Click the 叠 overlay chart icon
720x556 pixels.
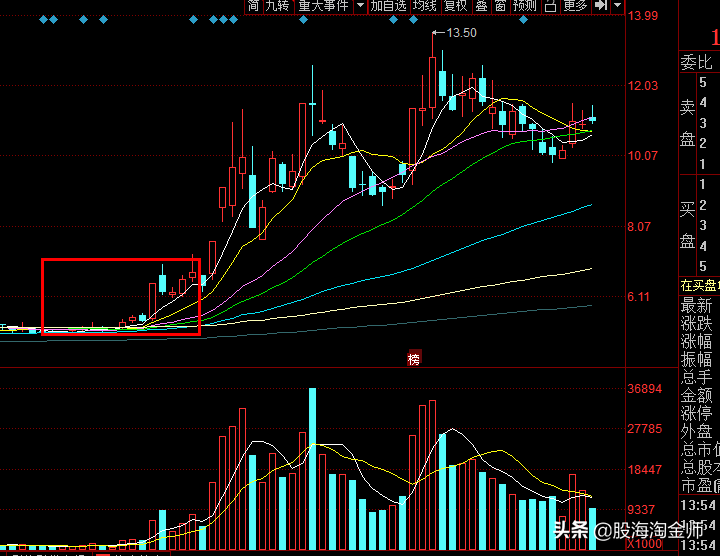[x=482, y=6]
